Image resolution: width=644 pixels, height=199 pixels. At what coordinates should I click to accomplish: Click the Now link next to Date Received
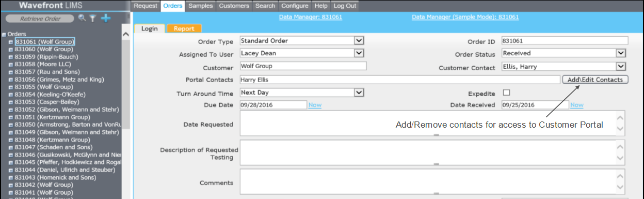pos(577,105)
